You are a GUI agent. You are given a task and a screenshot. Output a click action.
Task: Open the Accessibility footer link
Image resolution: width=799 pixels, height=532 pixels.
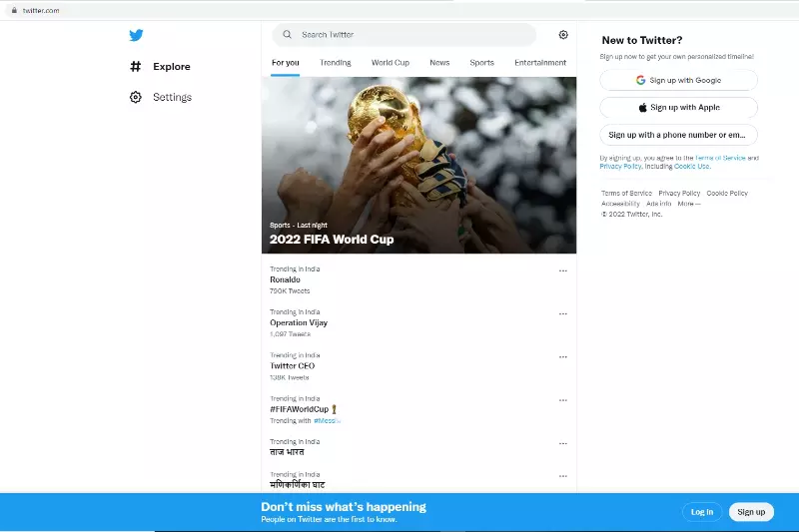click(620, 204)
